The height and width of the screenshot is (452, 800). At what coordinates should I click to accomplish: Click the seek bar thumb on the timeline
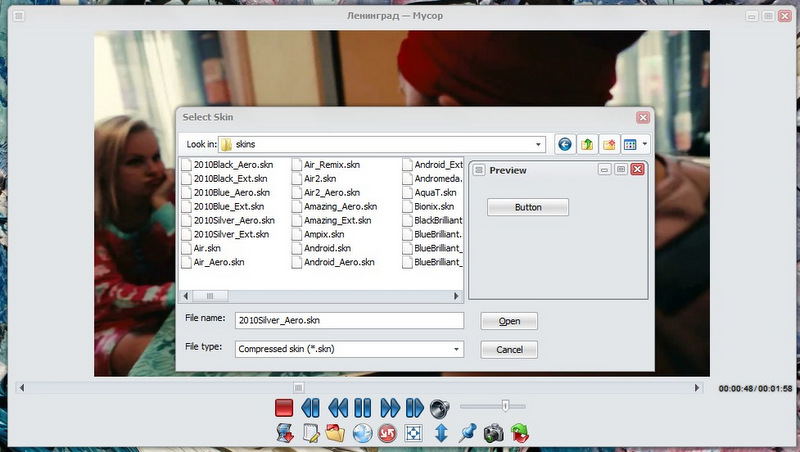(298, 388)
